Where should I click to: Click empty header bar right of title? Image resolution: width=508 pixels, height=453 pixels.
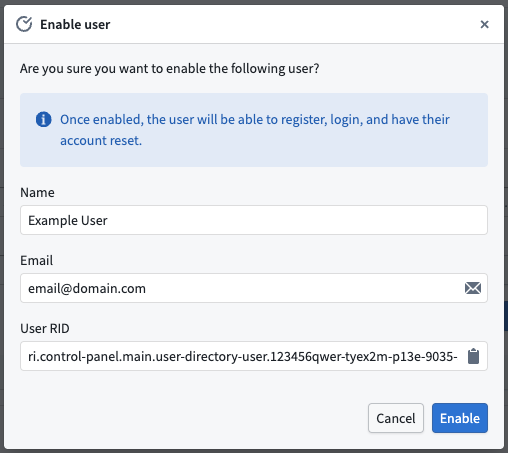coord(293,24)
